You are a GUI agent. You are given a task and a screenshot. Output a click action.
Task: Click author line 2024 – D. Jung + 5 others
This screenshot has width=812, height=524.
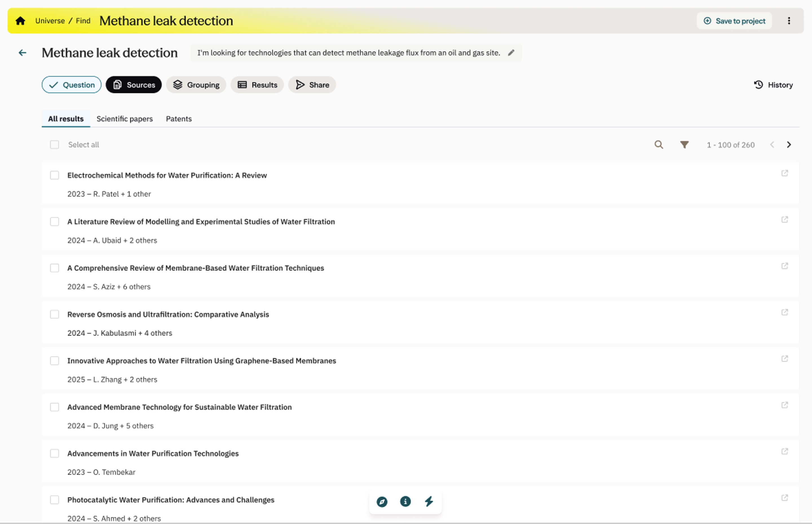[x=111, y=426]
